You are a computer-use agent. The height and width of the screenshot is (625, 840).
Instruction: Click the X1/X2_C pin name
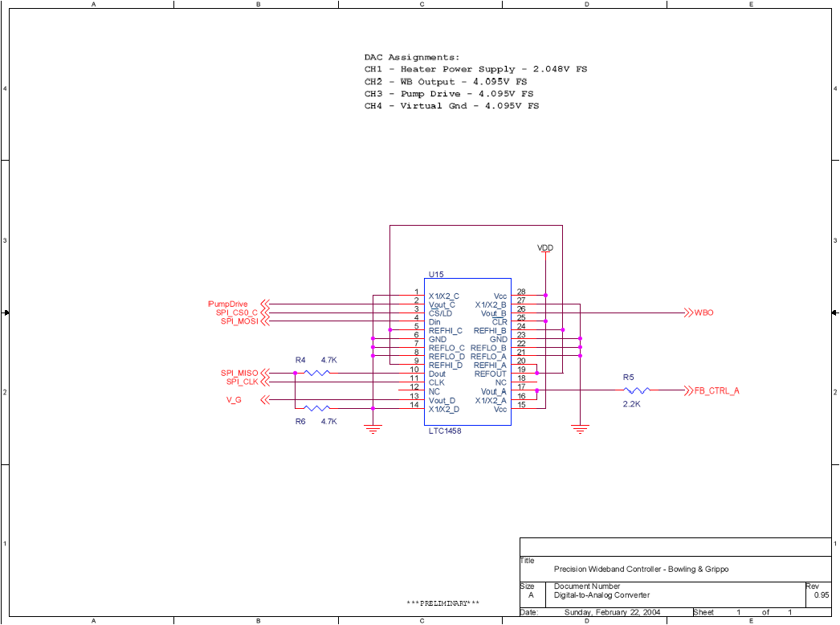pos(443,296)
